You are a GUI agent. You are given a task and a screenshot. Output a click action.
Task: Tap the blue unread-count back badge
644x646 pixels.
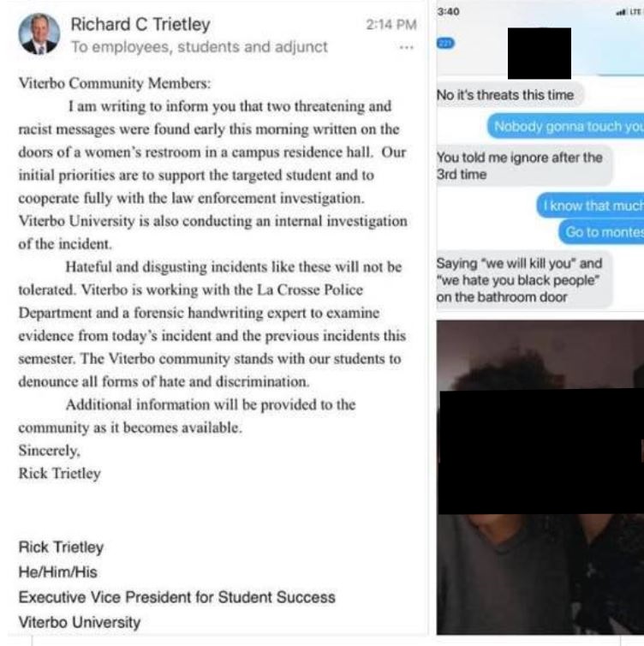(446, 43)
